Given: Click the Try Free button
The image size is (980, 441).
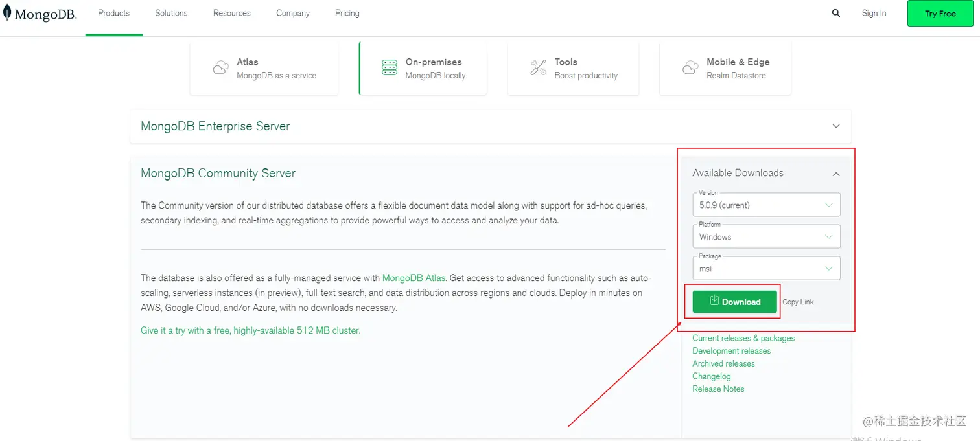Looking at the screenshot, I should [x=940, y=14].
